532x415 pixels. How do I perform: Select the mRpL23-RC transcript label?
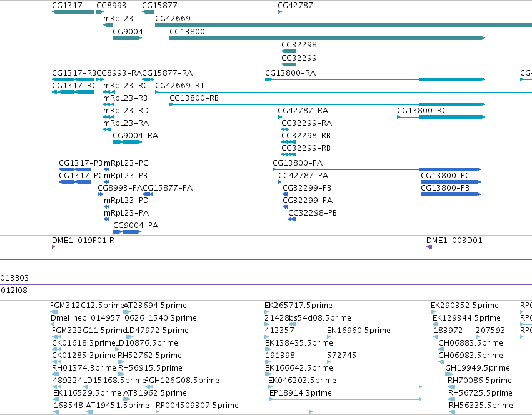[126, 86]
